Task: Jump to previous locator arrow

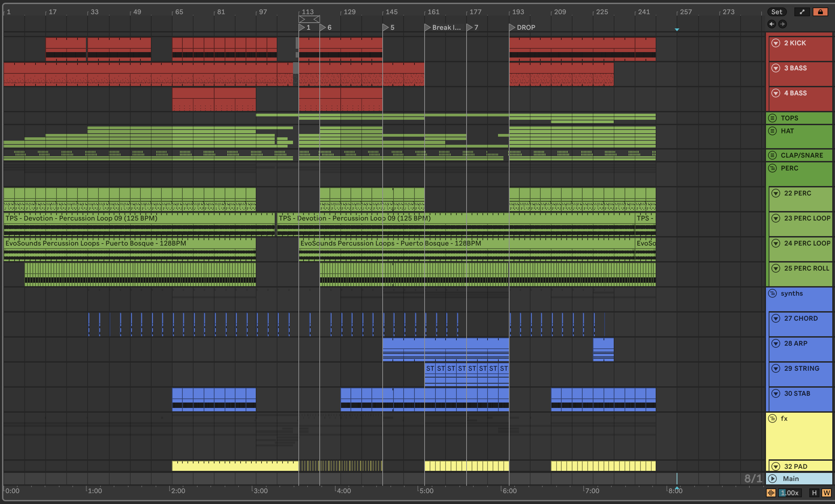Action: click(772, 24)
